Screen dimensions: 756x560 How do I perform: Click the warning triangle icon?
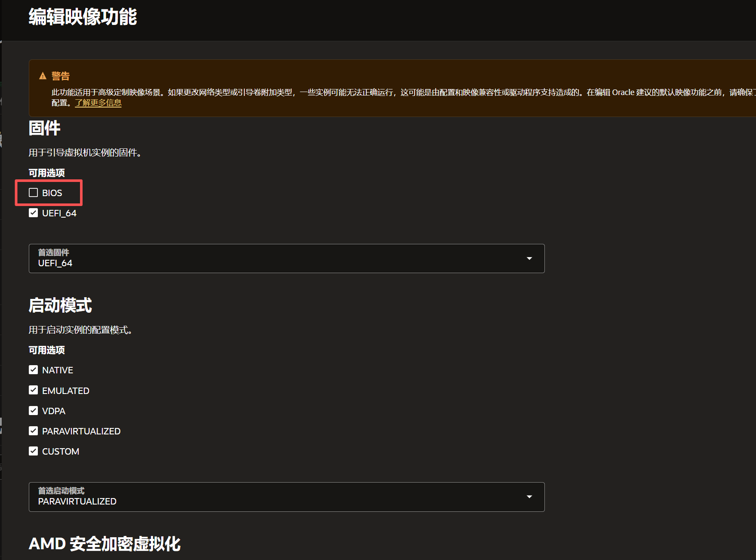point(43,76)
